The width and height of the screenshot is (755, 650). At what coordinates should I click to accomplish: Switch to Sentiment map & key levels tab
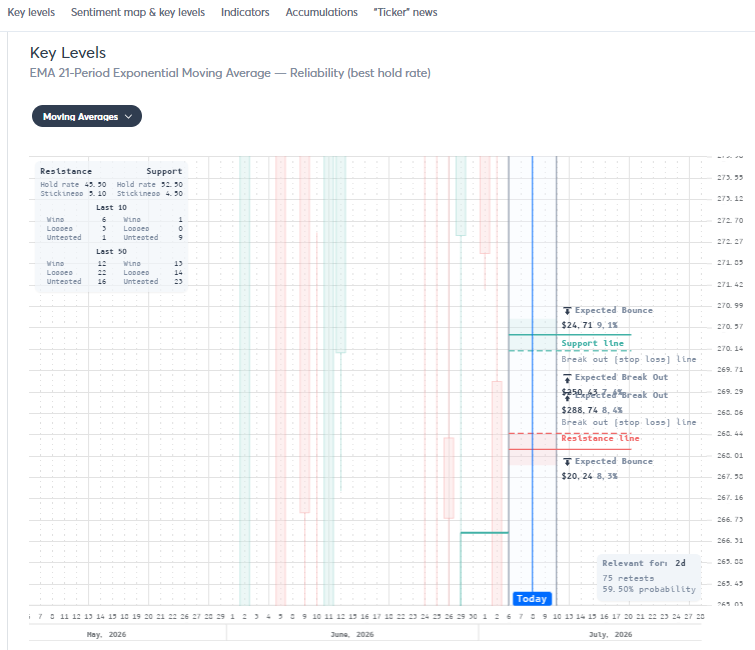pyautogui.click(x=138, y=13)
